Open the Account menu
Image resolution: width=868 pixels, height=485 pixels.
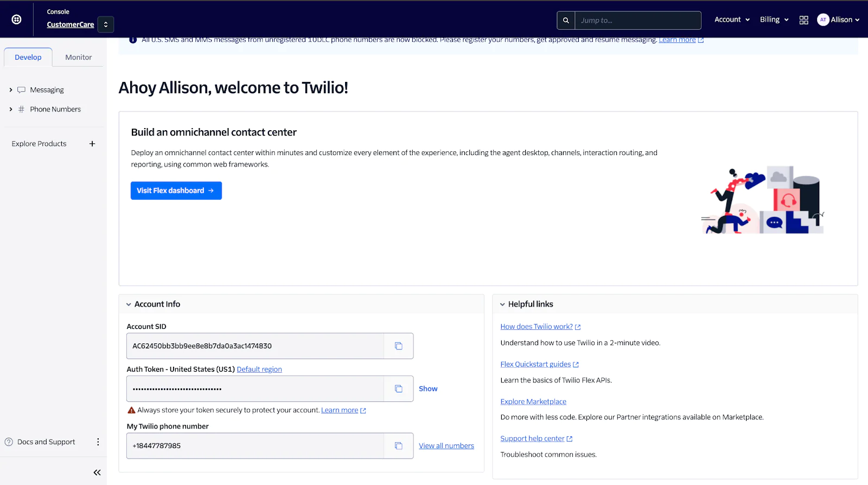pos(732,20)
